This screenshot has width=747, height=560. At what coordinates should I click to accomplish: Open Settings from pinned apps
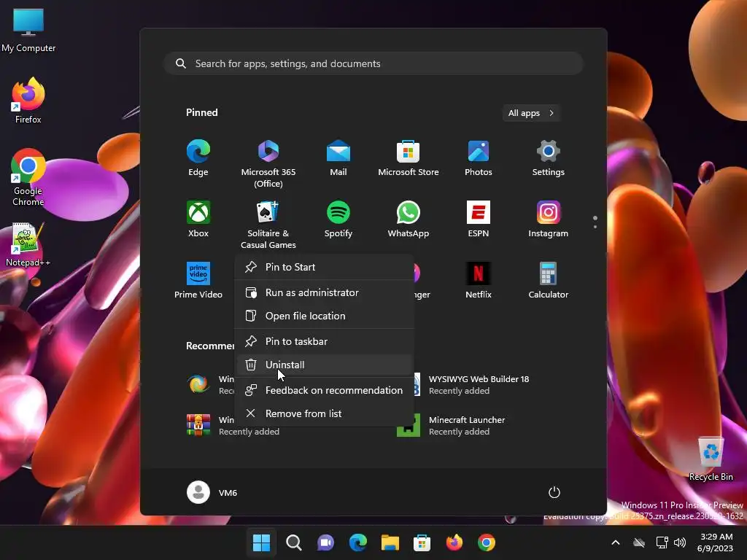click(549, 158)
